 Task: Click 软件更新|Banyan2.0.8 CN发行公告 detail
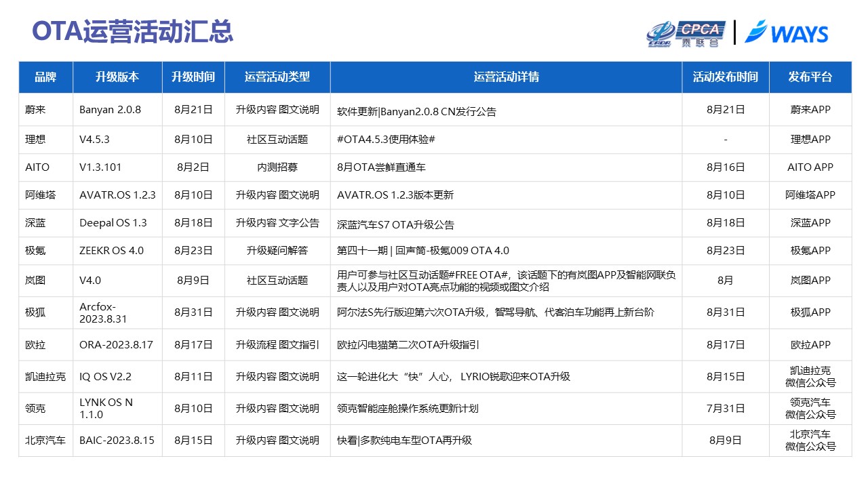416,112
